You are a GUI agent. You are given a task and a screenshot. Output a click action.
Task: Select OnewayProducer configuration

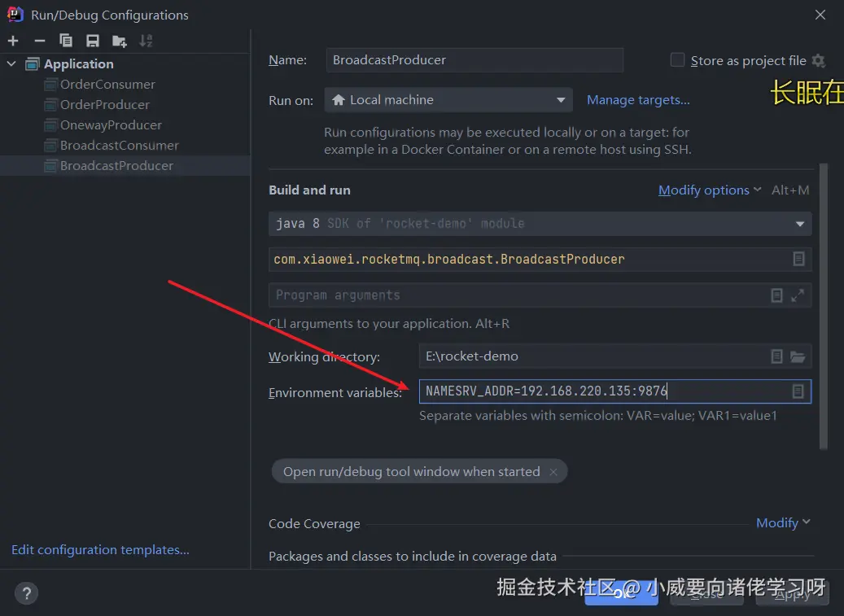tap(111, 125)
